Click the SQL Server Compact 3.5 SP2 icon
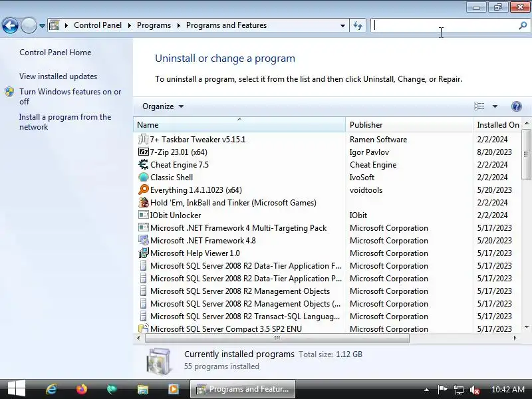532x399 pixels. tap(144, 328)
